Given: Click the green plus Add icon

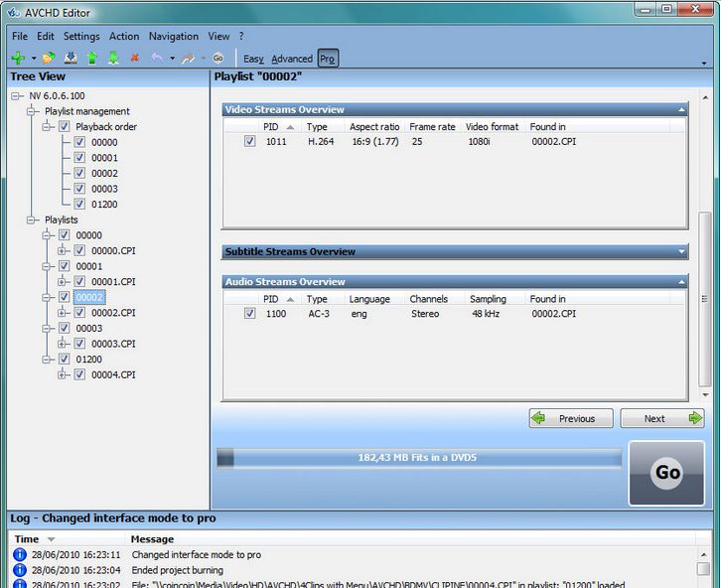Looking at the screenshot, I should click(18, 59).
